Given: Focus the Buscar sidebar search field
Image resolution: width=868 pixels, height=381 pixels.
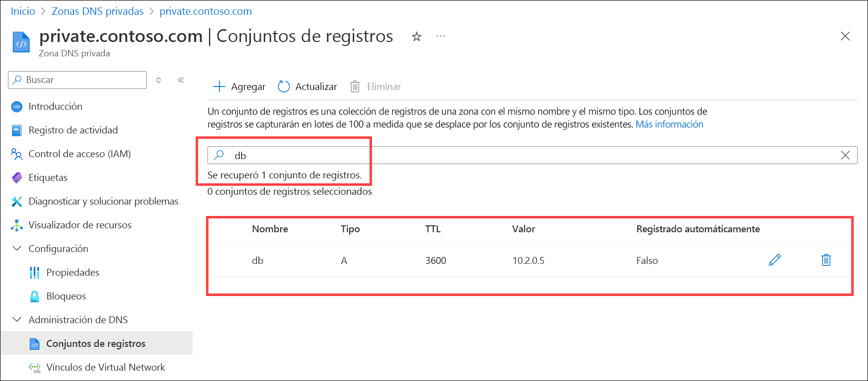Looking at the screenshot, I should [x=78, y=80].
